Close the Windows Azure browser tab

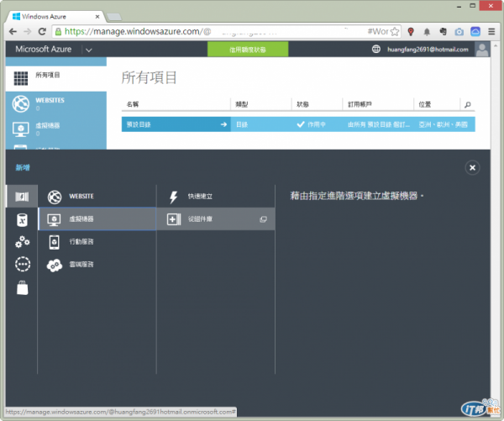click(x=97, y=17)
